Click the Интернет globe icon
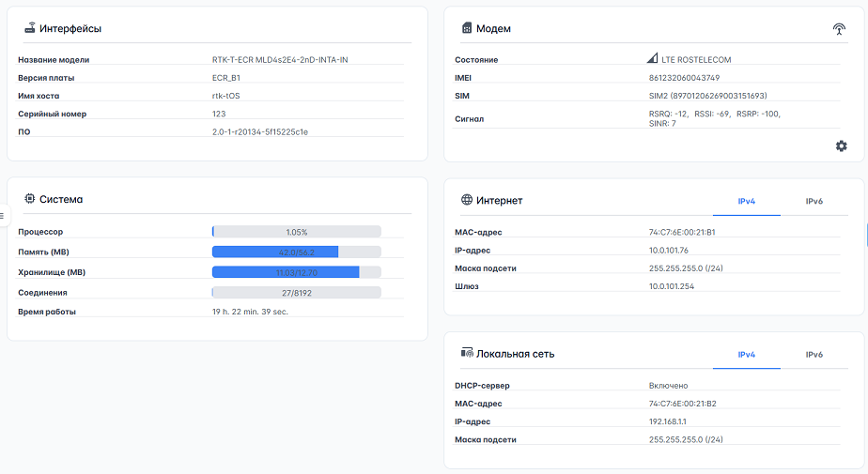Image resolution: width=868 pixels, height=474 pixels. pos(467,200)
